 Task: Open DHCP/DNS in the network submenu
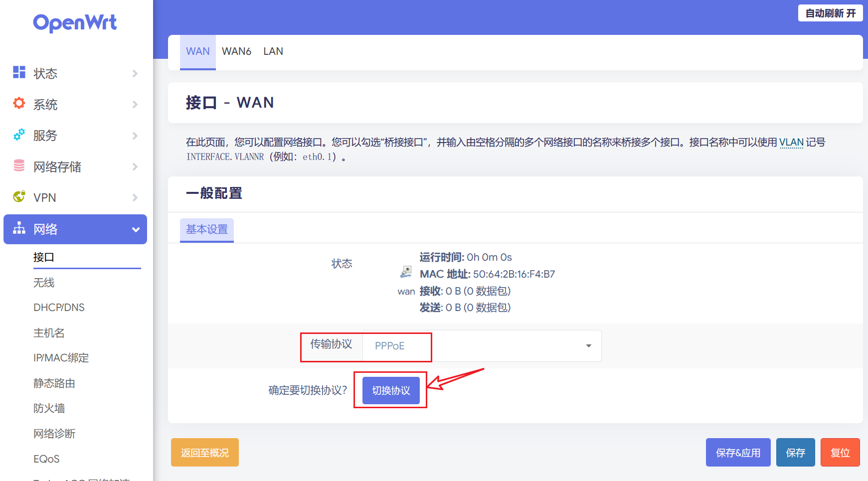point(59,308)
